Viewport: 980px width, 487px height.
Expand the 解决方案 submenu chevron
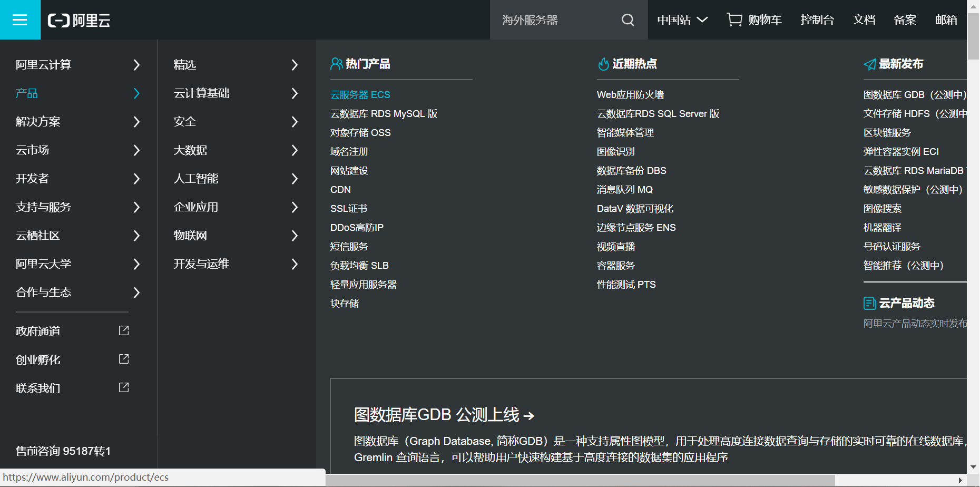click(x=136, y=122)
